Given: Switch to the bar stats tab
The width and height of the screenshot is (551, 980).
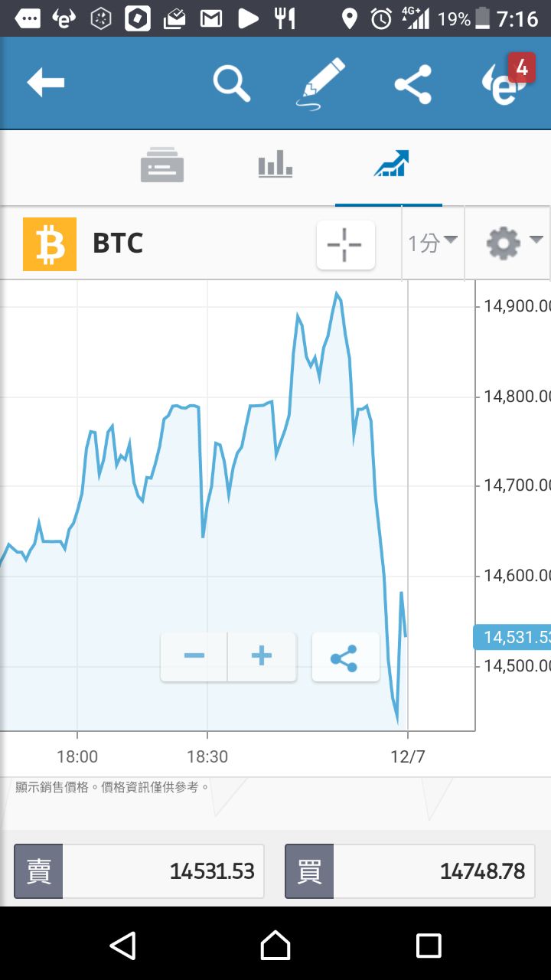Looking at the screenshot, I should click(x=275, y=164).
